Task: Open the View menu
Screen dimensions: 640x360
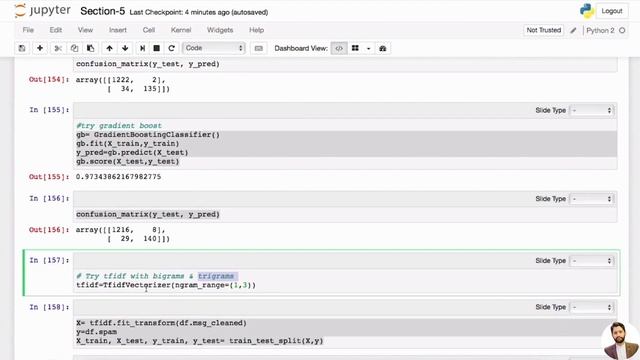Action: point(85,30)
